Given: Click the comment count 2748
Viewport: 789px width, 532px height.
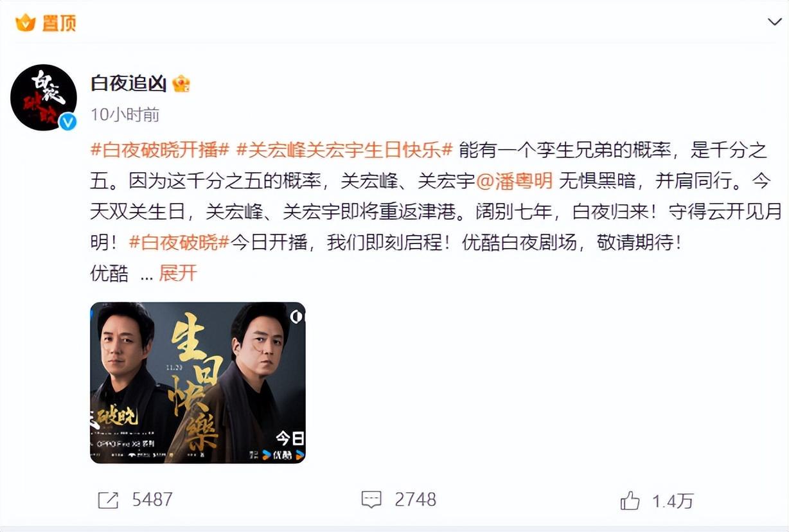Looking at the screenshot, I should coord(416,500).
